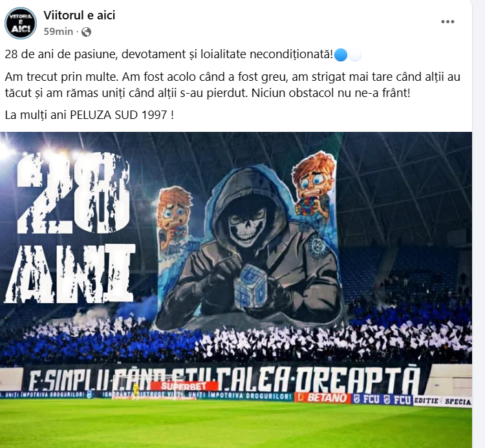Click the red SUPERBET advertising board
This screenshot has width=485, height=448.
tap(184, 386)
